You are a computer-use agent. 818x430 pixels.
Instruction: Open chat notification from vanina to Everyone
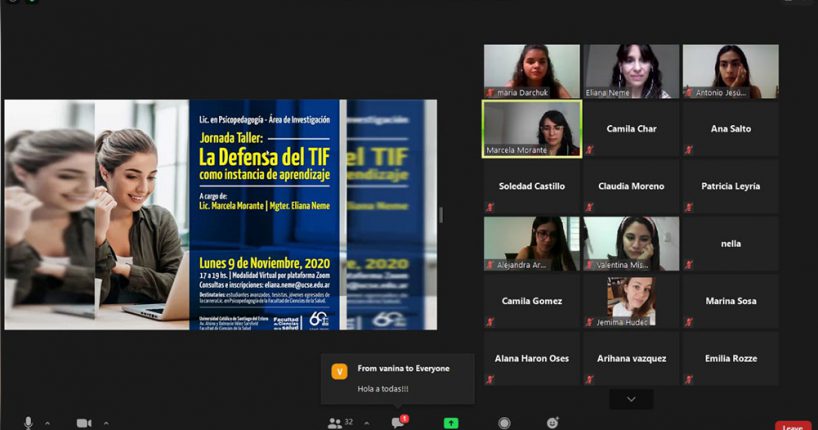coord(398,378)
